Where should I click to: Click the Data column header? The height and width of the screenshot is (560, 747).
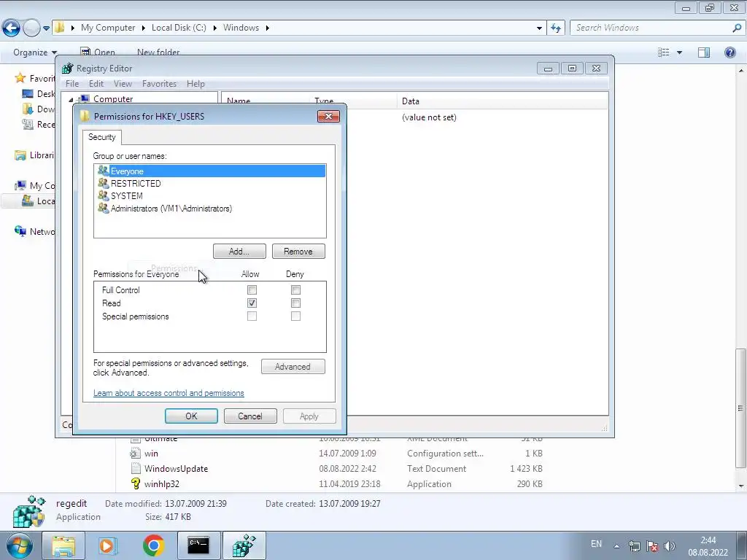click(502, 101)
